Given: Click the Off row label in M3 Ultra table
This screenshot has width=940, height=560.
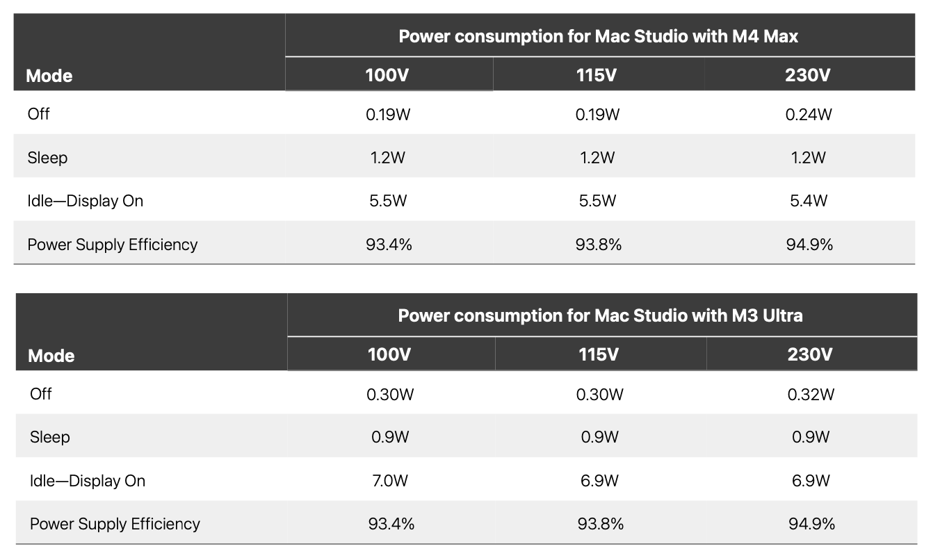Looking at the screenshot, I should click(41, 394).
